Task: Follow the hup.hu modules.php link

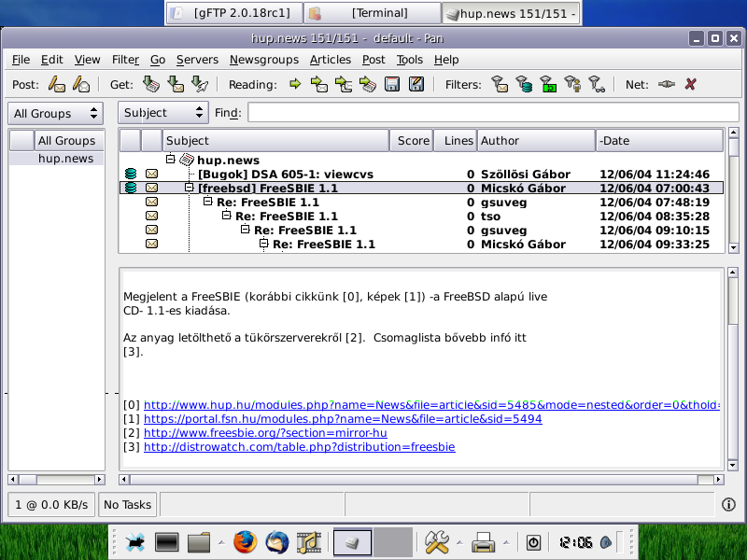Action: click(431, 405)
